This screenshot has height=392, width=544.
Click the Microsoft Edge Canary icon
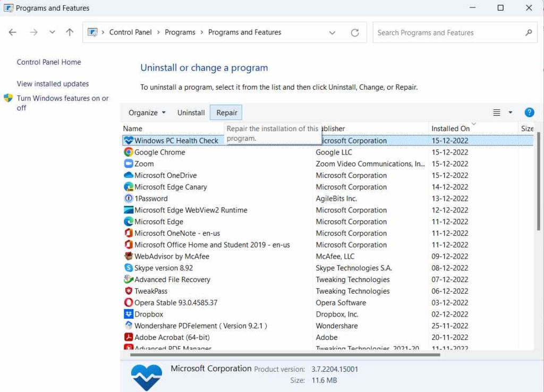(129, 186)
